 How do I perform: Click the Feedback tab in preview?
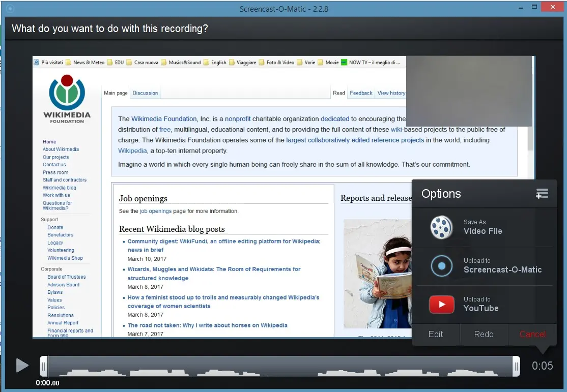tap(361, 93)
